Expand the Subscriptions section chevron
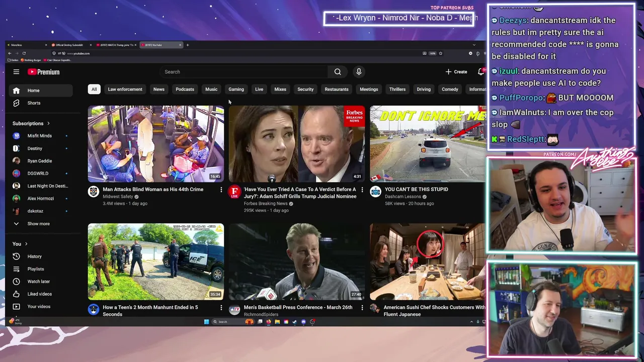644x362 pixels. [x=48, y=123]
